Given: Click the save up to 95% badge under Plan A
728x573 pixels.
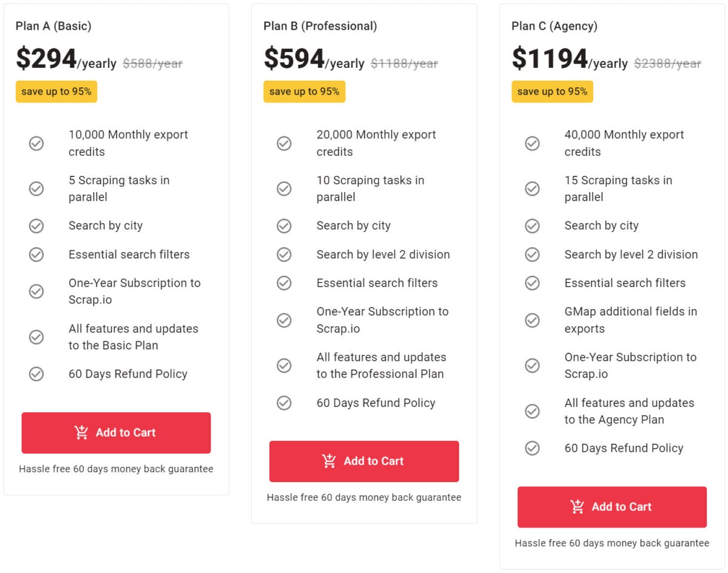Looking at the screenshot, I should pos(56,92).
